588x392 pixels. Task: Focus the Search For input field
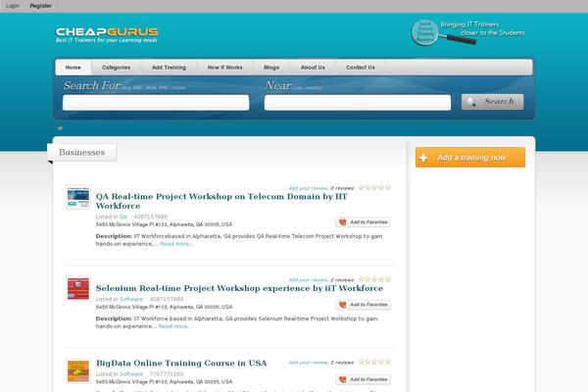tap(156, 102)
